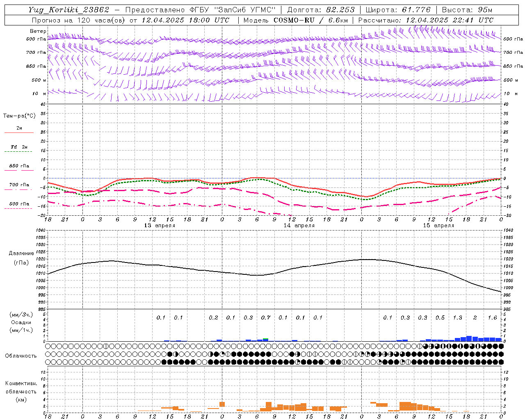Click the Конвективн. label of convective cloud panel

21,383
